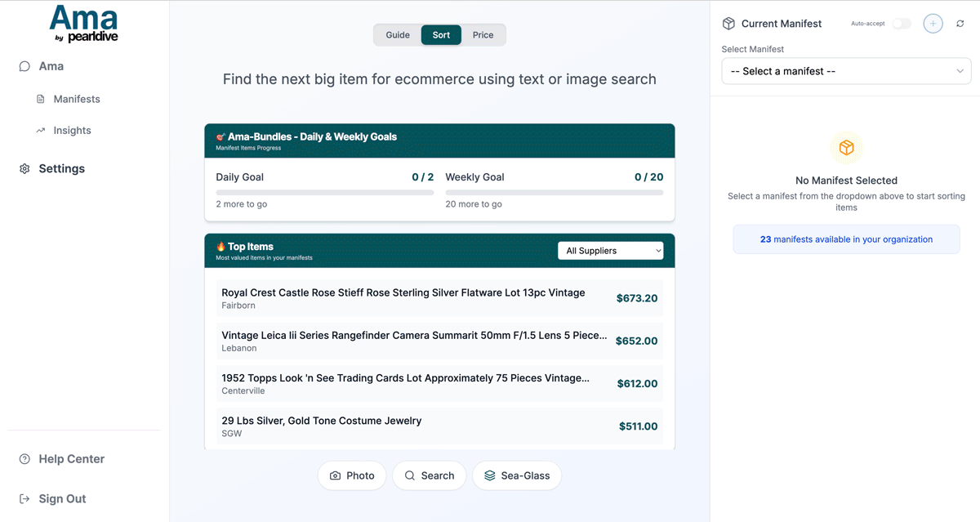This screenshot has width=980, height=522.
Task: Open Manifests in the sidebar
Action: coord(77,99)
